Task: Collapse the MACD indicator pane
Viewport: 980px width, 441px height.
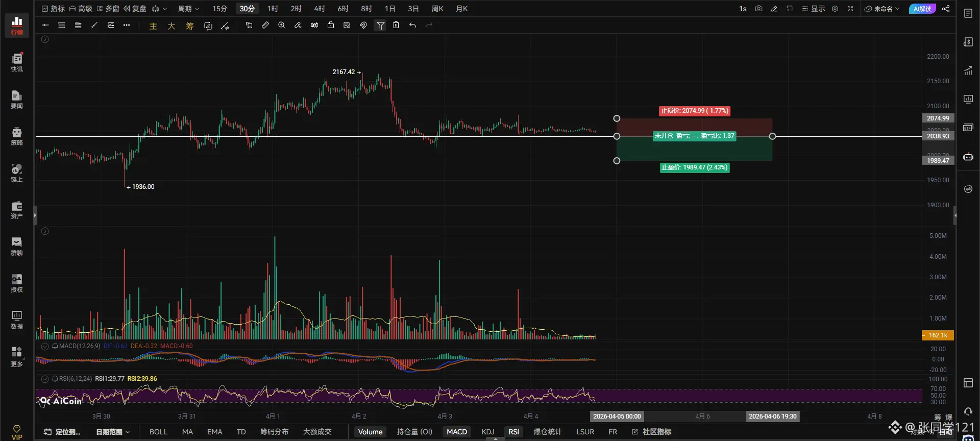Action: 45,346
